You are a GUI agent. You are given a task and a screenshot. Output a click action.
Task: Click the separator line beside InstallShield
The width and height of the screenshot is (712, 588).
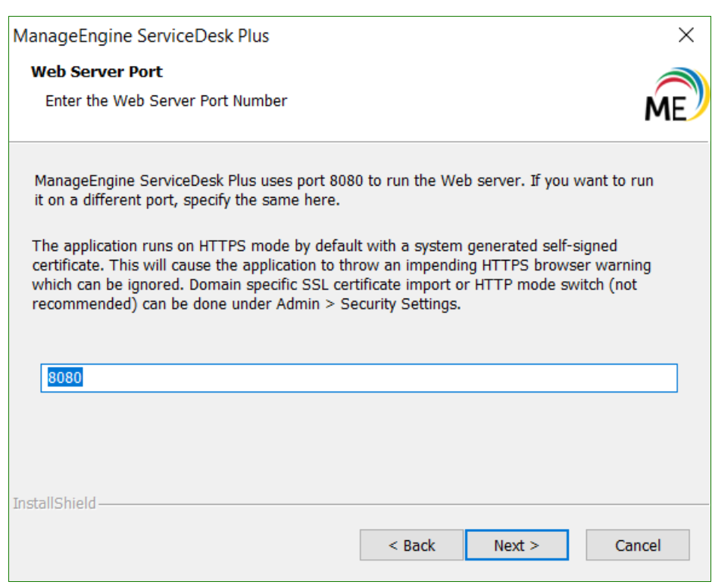point(401,504)
